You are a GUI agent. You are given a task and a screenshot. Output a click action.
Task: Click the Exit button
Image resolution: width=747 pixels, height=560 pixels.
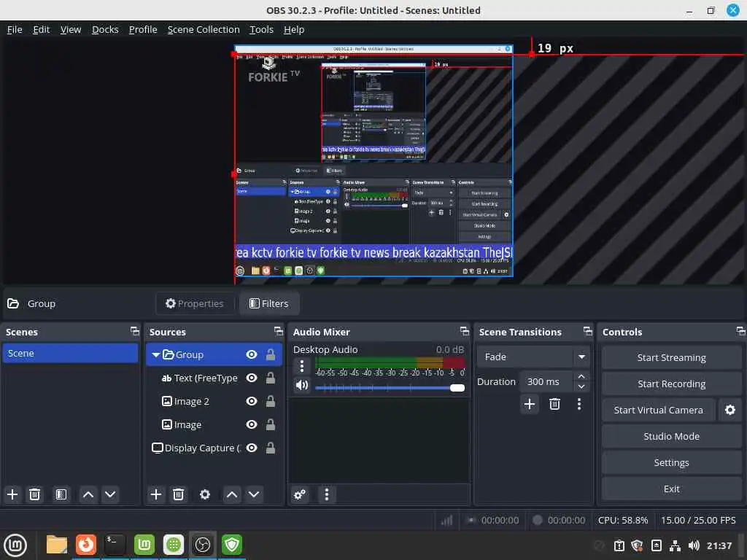pyautogui.click(x=671, y=489)
